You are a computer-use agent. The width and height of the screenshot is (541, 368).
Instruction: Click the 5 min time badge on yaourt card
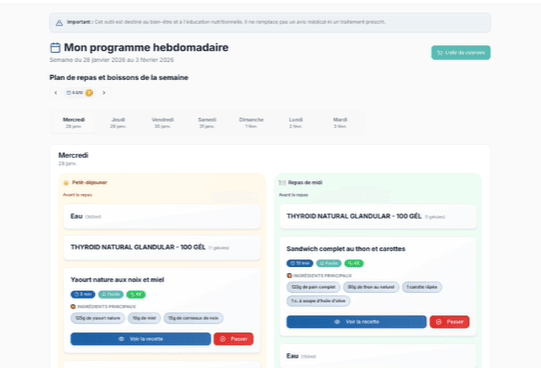pos(83,295)
